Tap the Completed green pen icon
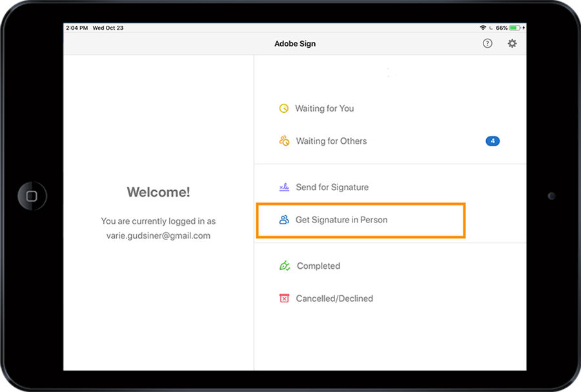This screenshot has width=581, height=392. point(285,266)
